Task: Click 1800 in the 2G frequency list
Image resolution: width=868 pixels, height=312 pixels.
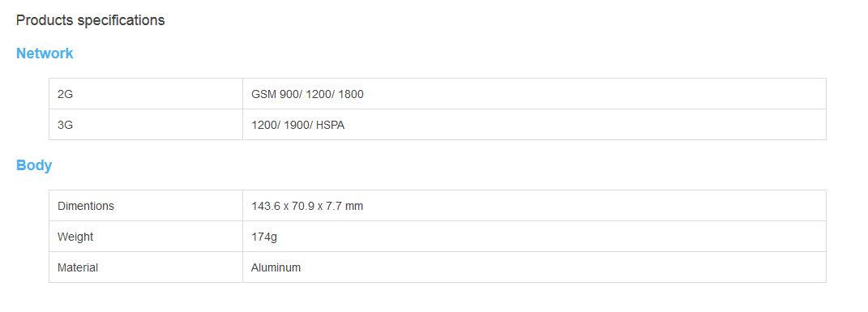Action: coord(350,94)
